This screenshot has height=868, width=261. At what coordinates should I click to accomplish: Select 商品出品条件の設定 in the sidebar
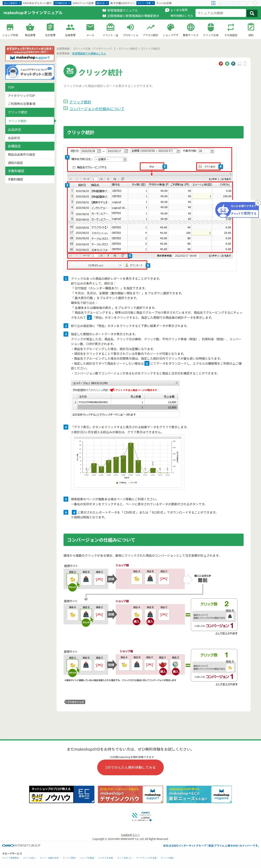pyautogui.click(x=30, y=154)
